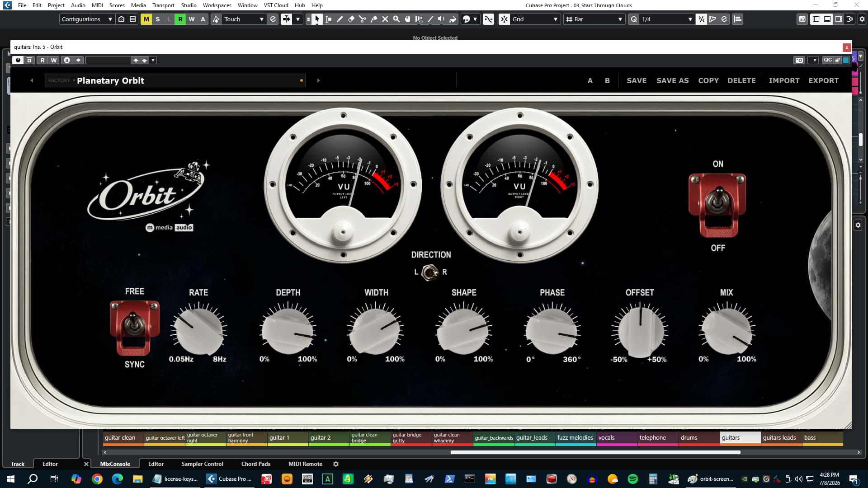The width and height of the screenshot is (868, 488).
Task: Select the Erase tool
Action: pyautogui.click(x=351, y=19)
